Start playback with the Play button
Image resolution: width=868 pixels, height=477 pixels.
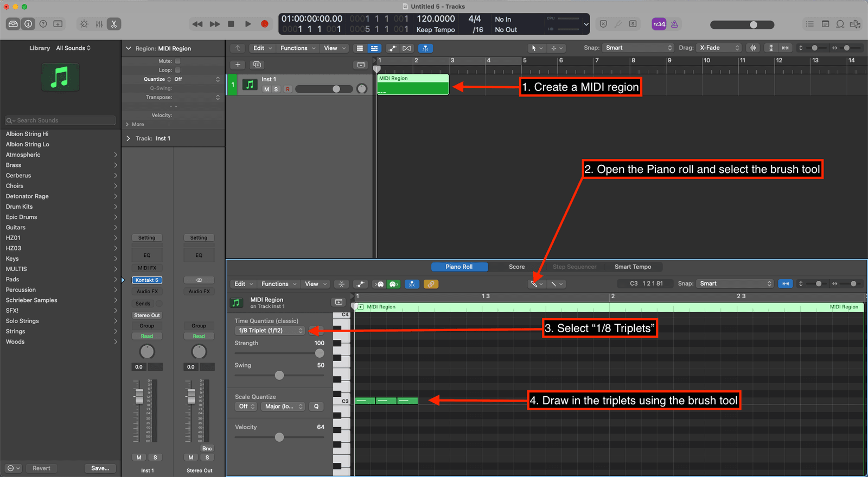[x=248, y=24]
